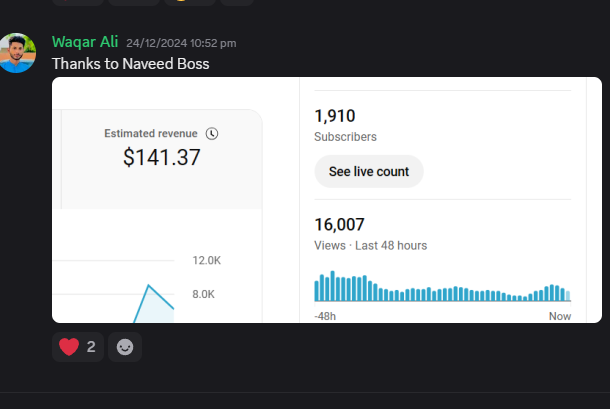Click the -48h chart axis label
610x409 pixels.
click(x=325, y=315)
